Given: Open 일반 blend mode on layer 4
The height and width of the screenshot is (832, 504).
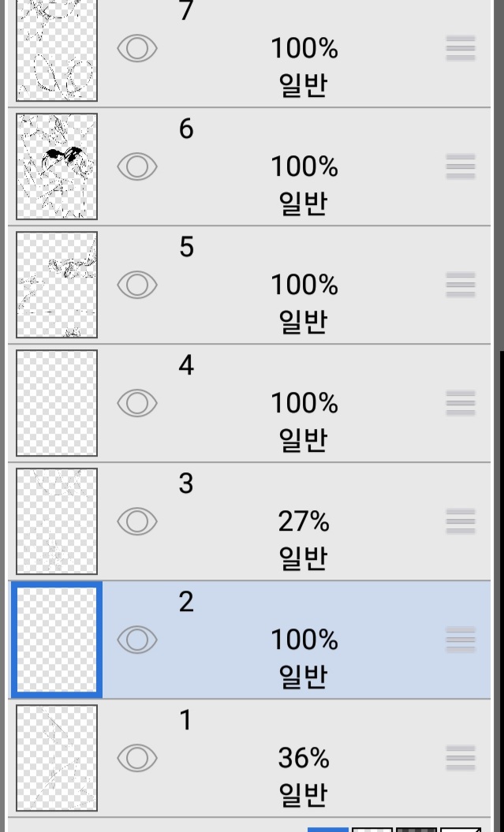Looking at the screenshot, I should pos(303,440).
